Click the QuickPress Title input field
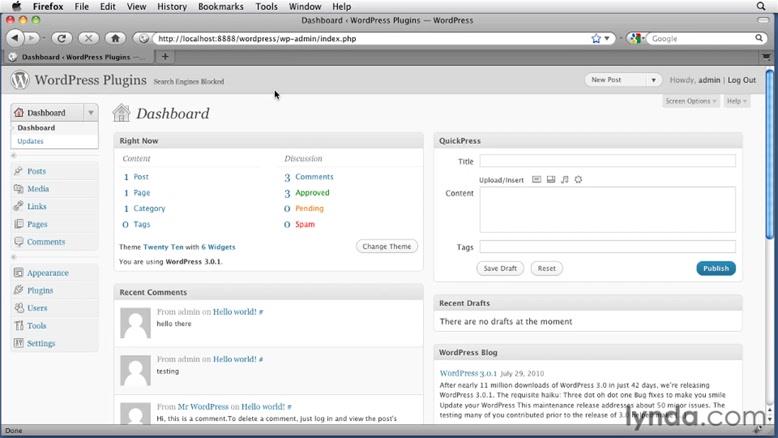778x438 pixels. click(607, 161)
